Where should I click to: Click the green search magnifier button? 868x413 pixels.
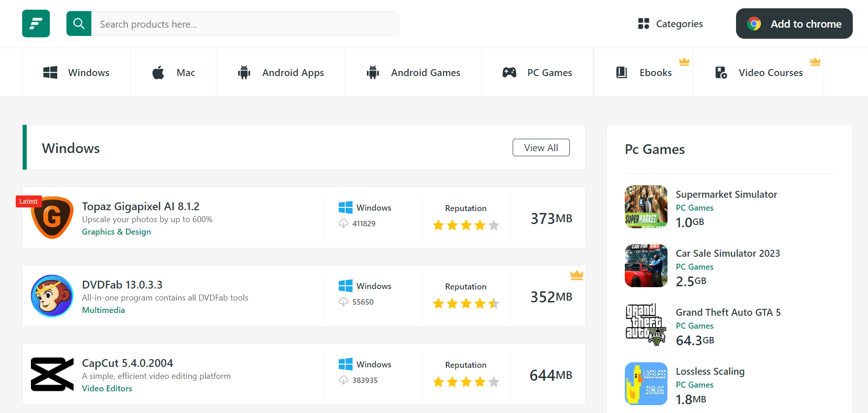[x=79, y=24]
